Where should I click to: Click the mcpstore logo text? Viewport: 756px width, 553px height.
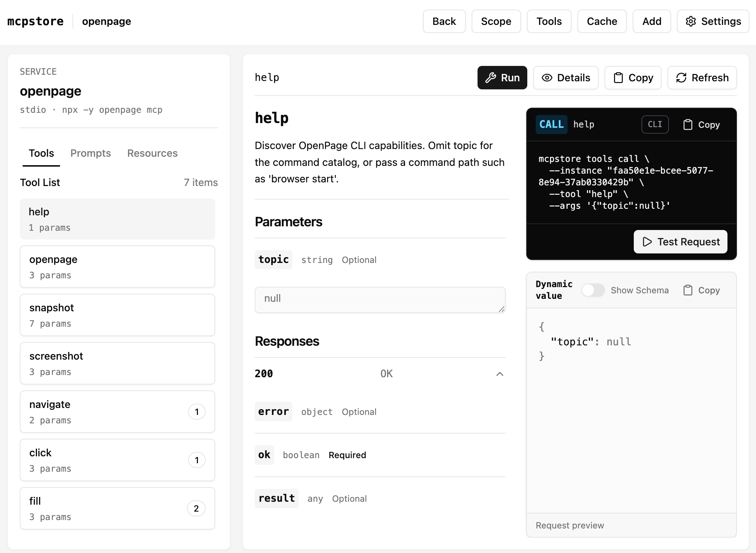[x=35, y=21]
